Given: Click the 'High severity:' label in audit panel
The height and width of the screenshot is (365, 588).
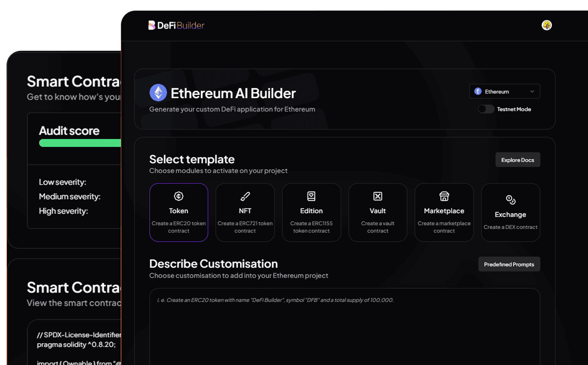Looking at the screenshot, I should (x=63, y=211).
